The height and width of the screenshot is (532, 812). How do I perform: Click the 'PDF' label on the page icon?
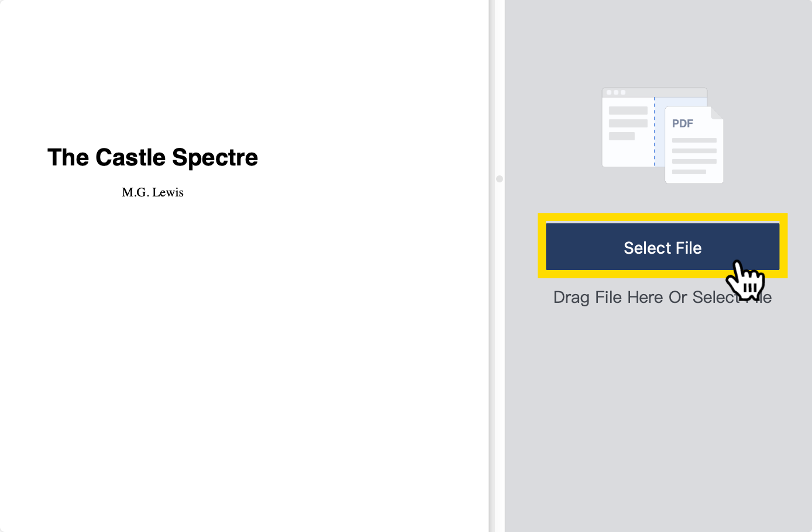tap(682, 123)
